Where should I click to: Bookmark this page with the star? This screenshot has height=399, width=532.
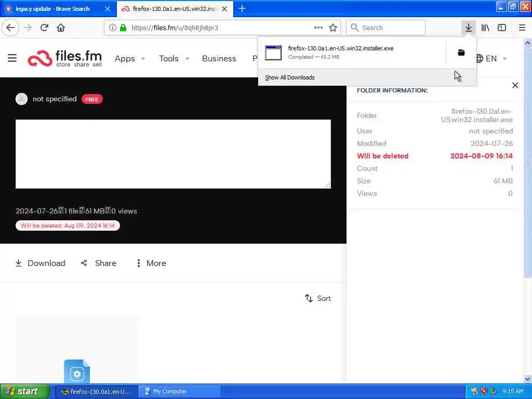[x=333, y=28]
